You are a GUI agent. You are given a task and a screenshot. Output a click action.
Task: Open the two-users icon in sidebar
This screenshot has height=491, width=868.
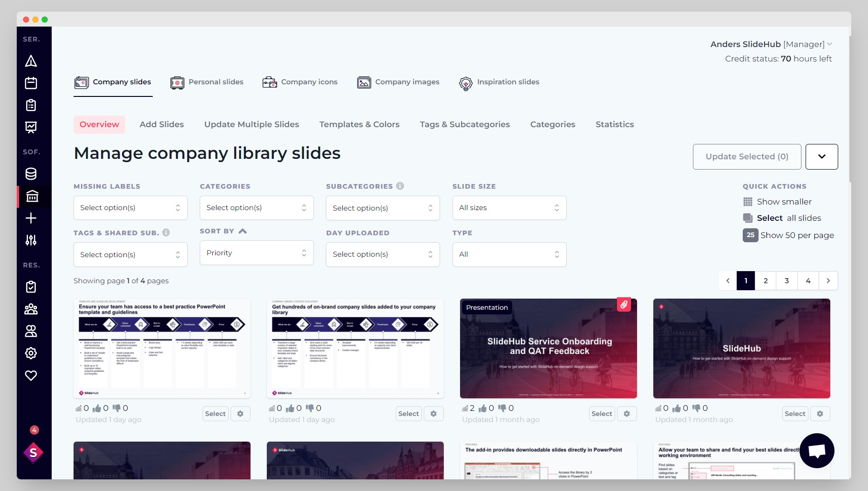click(31, 331)
